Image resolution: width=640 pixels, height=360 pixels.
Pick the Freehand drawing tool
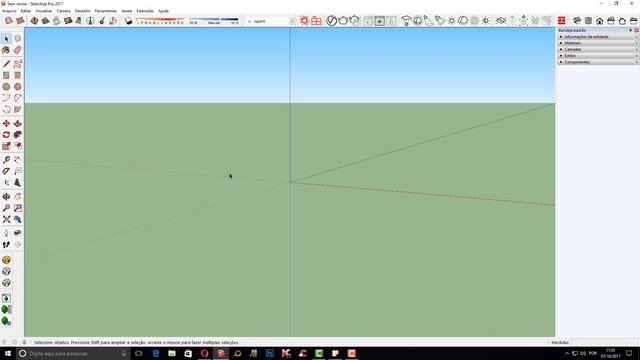coord(18,64)
